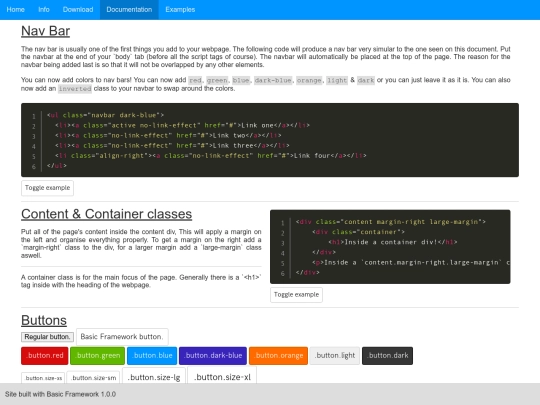Viewport: 540px width, 405px height.
Task: Open the Download page in navbar
Action: [x=78, y=10]
